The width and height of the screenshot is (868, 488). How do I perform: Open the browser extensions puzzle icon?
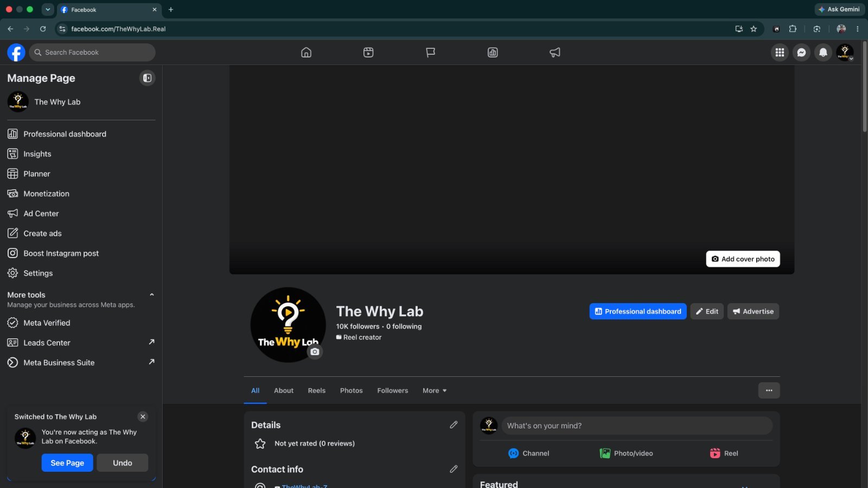[x=793, y=29]
